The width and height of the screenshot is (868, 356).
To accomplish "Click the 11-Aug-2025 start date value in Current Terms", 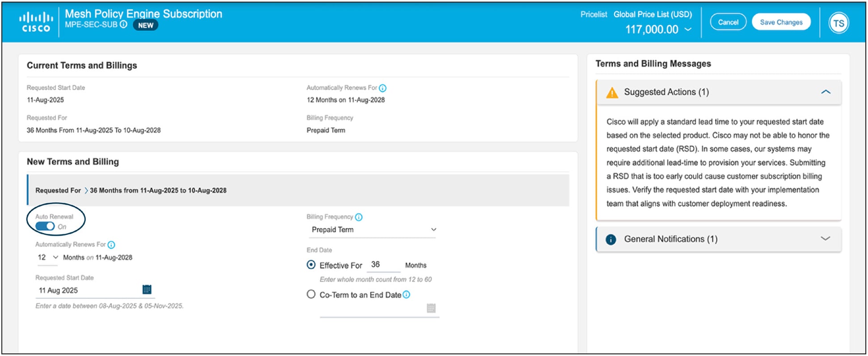I will tap(45, 100).
